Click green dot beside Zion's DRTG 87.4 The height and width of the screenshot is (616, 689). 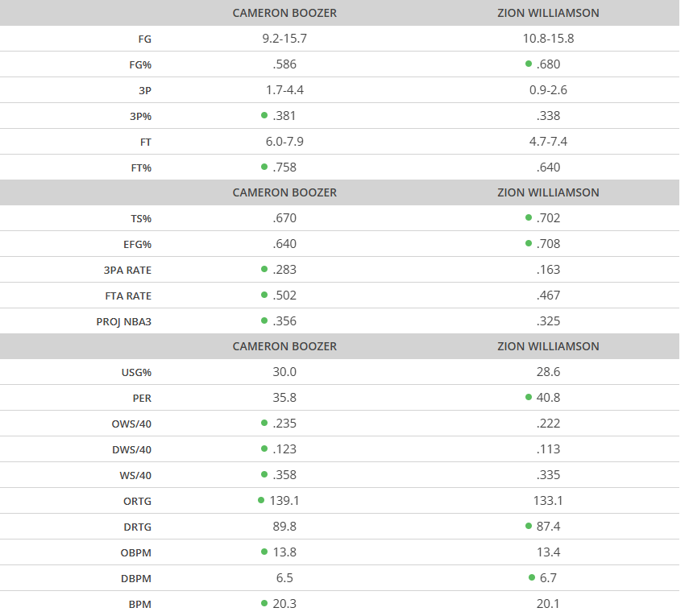tap(529, 526)
